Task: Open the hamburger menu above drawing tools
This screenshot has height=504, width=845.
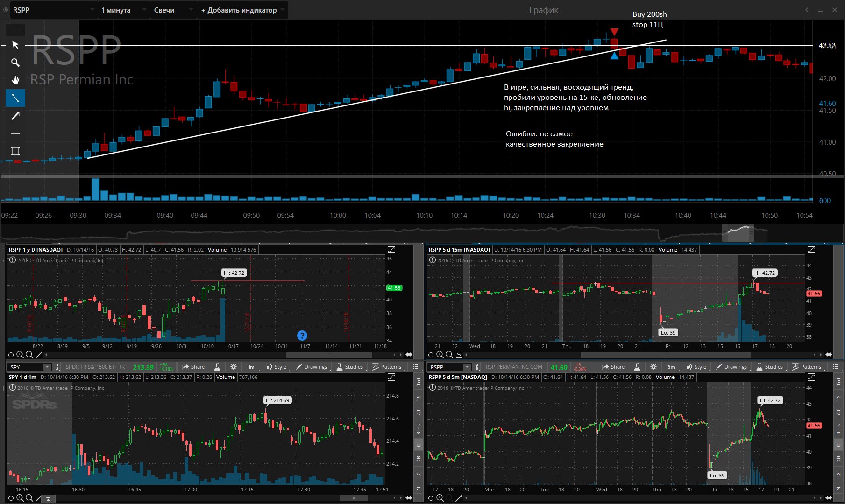Action: point(15,30)
